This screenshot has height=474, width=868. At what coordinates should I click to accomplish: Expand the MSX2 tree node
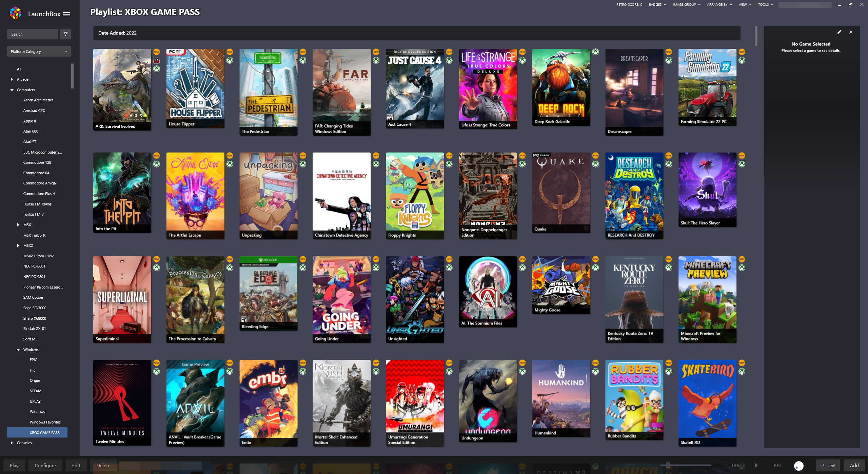point(18,245)
